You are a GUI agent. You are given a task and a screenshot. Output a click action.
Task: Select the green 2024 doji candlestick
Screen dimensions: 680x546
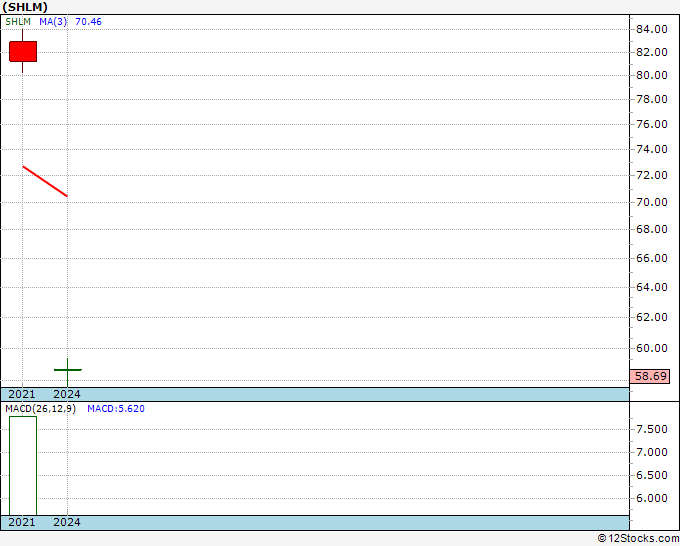coord(68,370)
